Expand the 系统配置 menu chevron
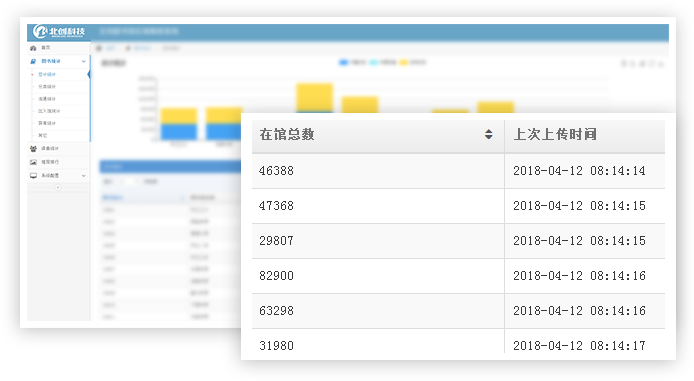Viewport: 694px width, 381px height. pos(84,176)
